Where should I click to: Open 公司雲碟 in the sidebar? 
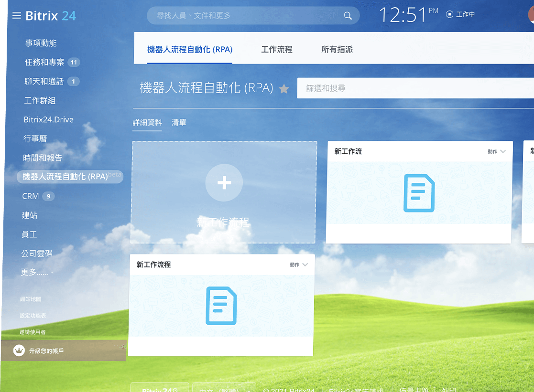37,254
